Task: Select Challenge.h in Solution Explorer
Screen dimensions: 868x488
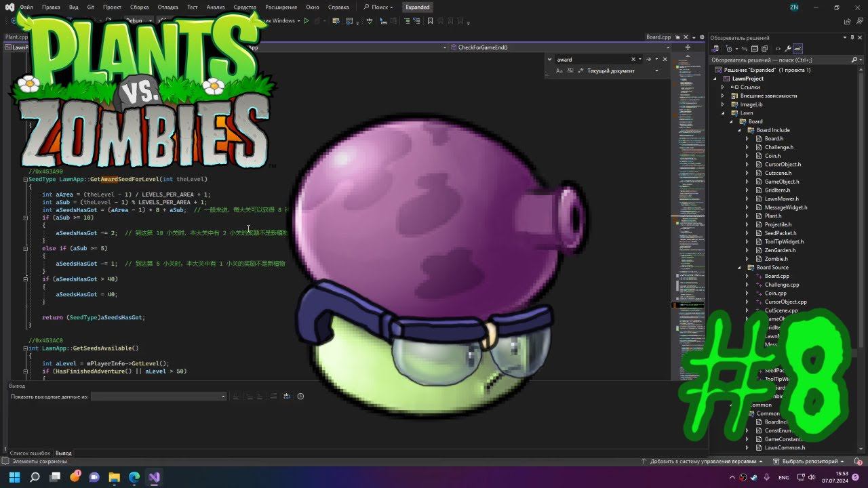Action: 778,147
